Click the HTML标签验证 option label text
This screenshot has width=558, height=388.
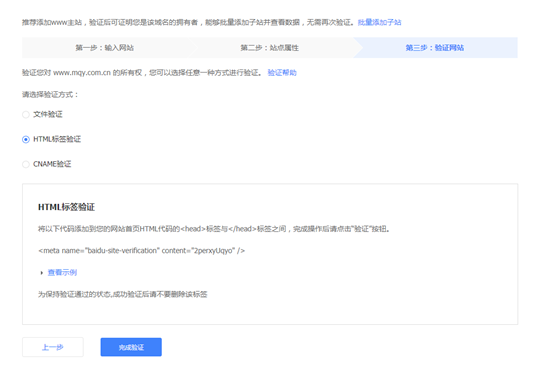click(57, 139)
